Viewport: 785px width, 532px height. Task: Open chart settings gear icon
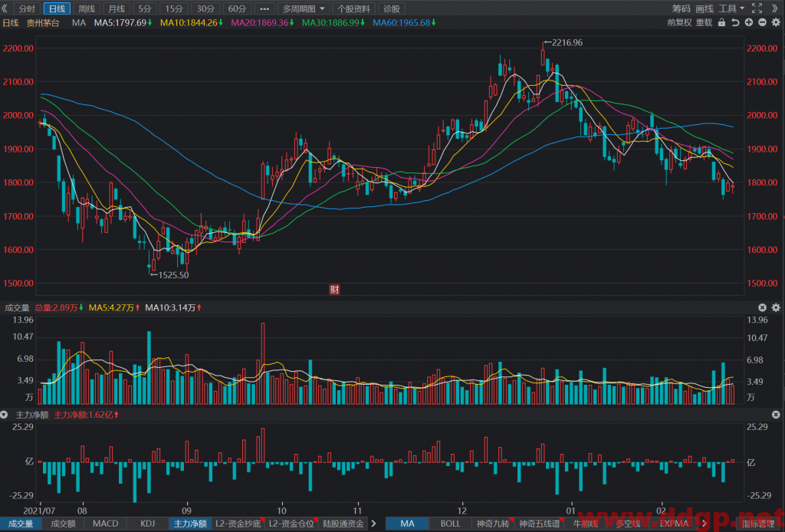pyautogui.click(x=776, y=22)
